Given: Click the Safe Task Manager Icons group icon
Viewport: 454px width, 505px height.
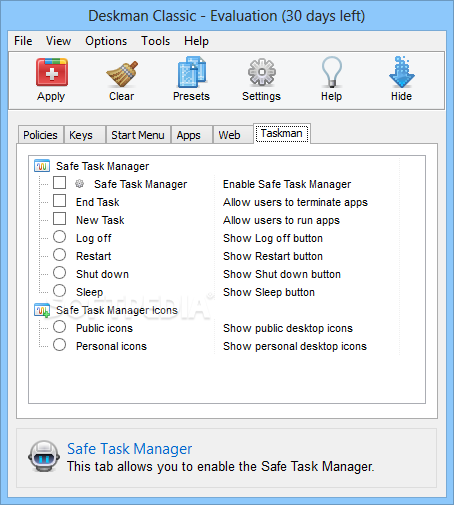Looking at the screenshot, I should (42, 310).
